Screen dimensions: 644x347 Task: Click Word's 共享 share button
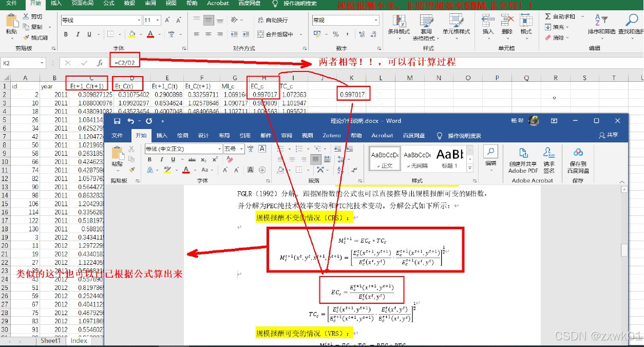point(609,135)
